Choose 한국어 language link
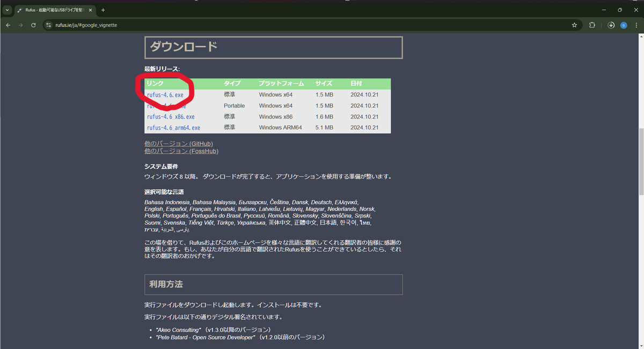 point(348,222)
